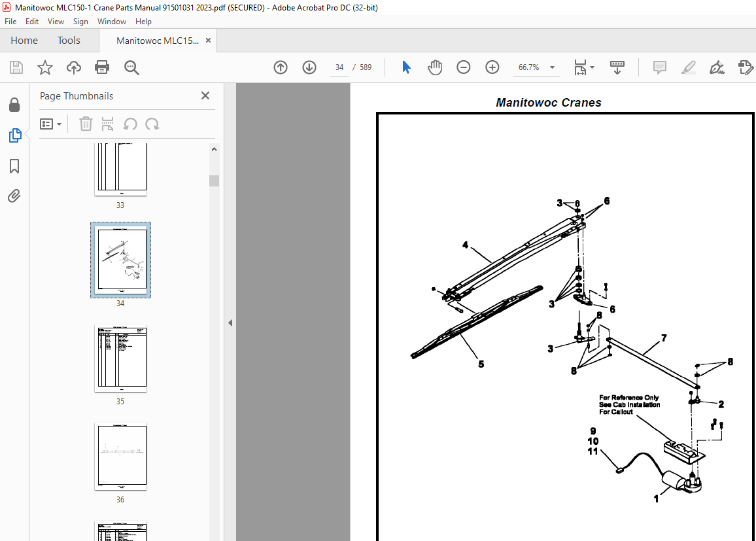
Task: Click the page number input field
Action: (339, 67)
